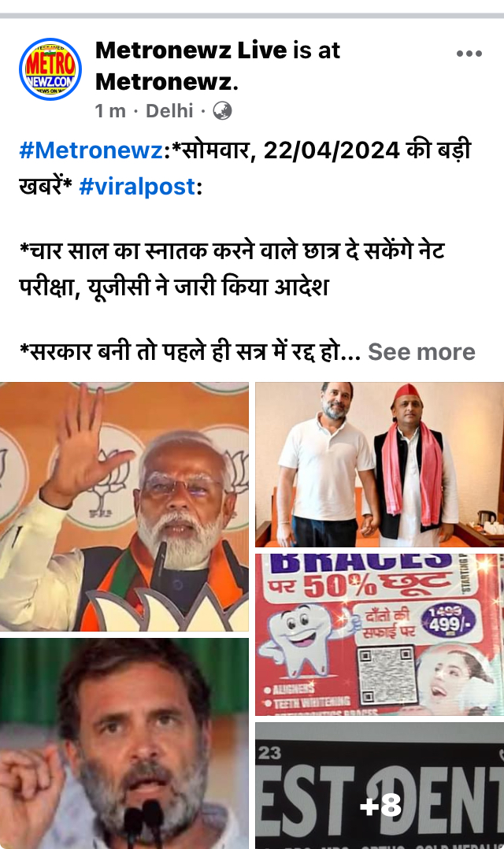Viewport: 504px width, 849px height.
Task: Tap the public globe privacy icon
Action: pos(222,111)
